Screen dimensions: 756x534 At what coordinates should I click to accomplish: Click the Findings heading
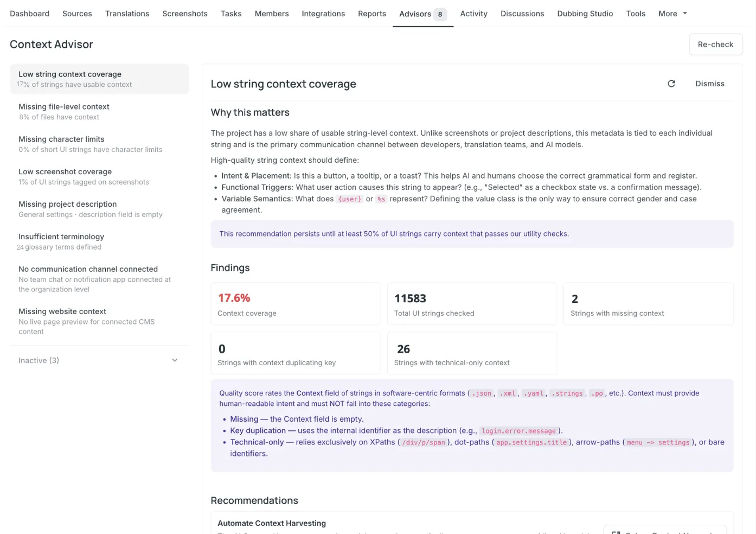pos(230,268)
